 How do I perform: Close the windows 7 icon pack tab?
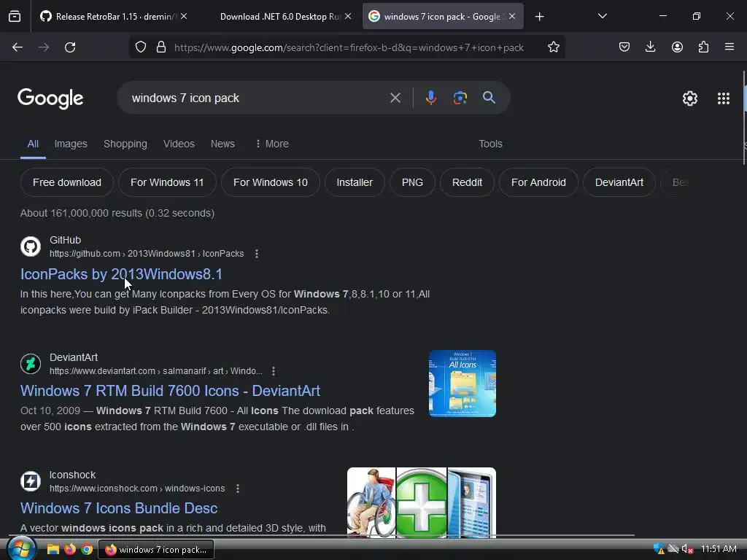tap(512, 16)
